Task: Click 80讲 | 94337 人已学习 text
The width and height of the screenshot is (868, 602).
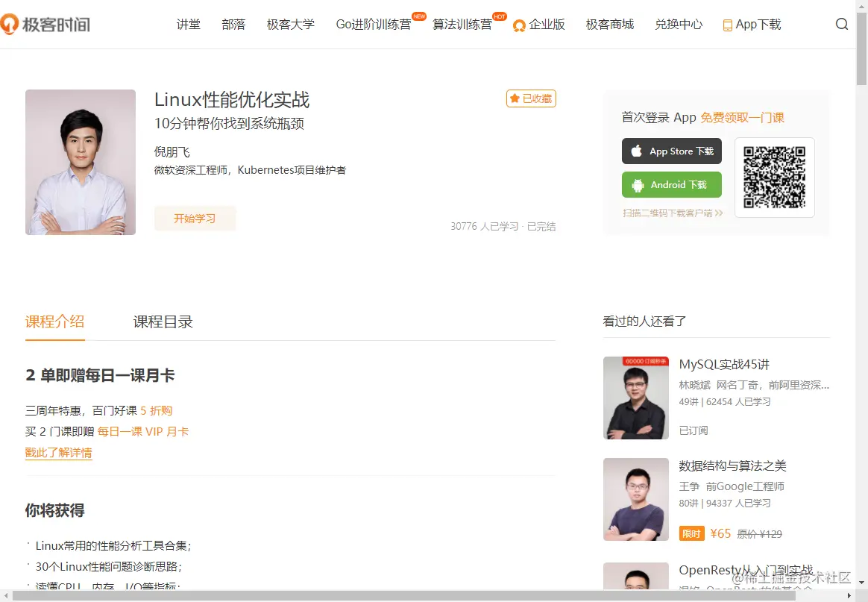Action: 725,503
